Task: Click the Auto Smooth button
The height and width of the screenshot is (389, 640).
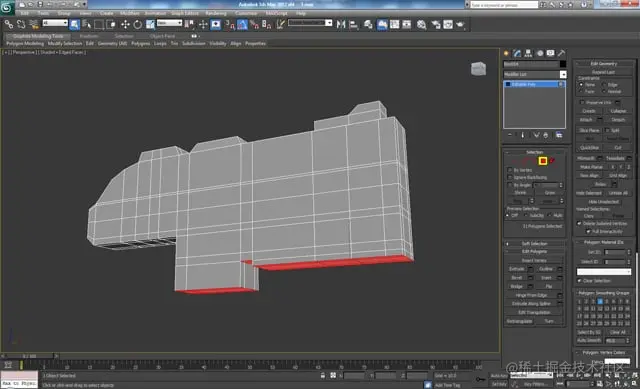Action: [x=589, y=340]
